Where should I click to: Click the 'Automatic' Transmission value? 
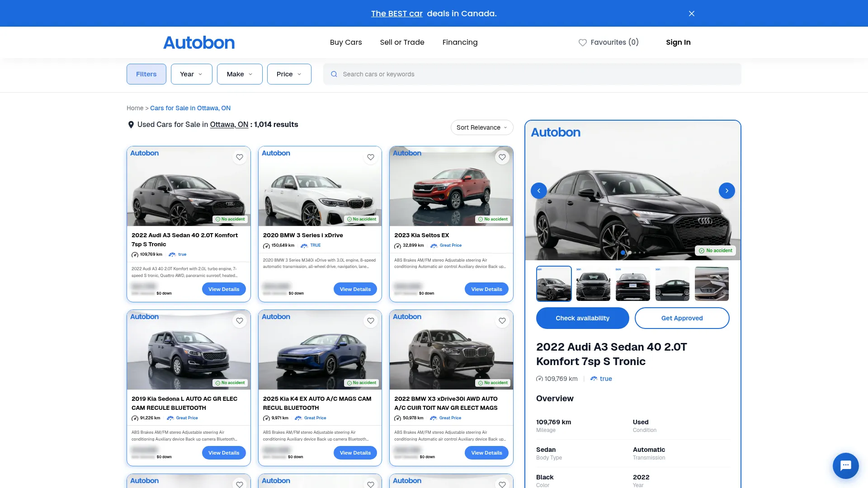(649, 450)
